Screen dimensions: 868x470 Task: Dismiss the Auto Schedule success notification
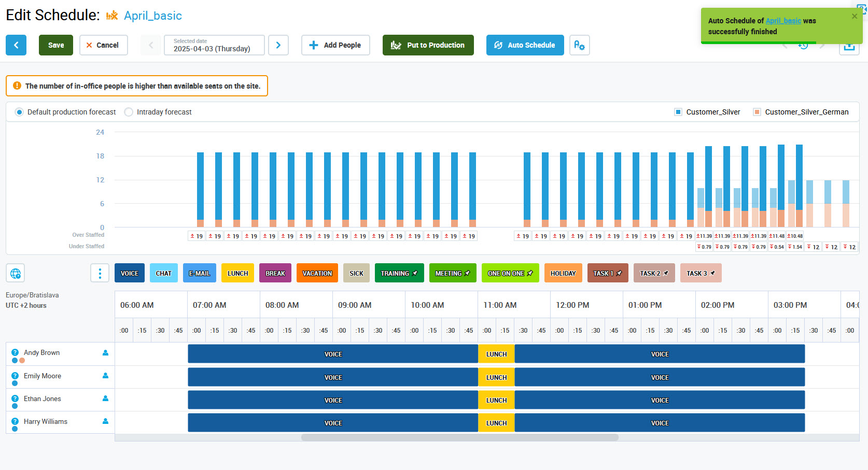854,17
